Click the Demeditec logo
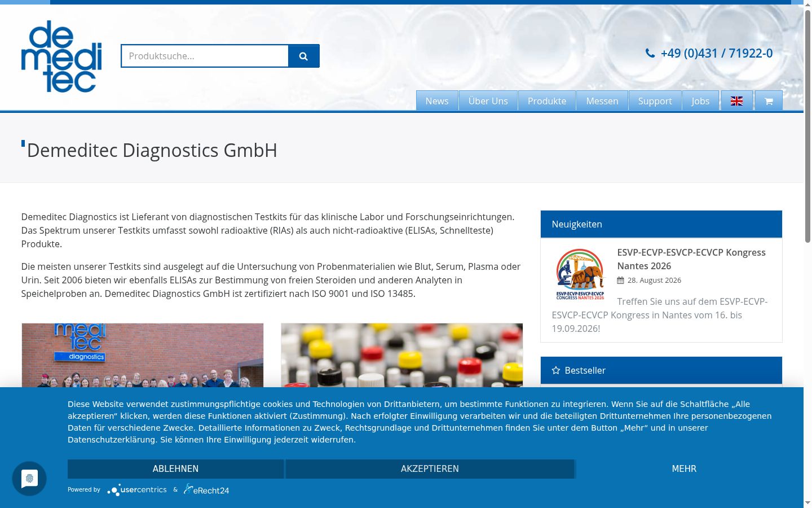Screen dimensions: 812x508 (x=61, y=56)
